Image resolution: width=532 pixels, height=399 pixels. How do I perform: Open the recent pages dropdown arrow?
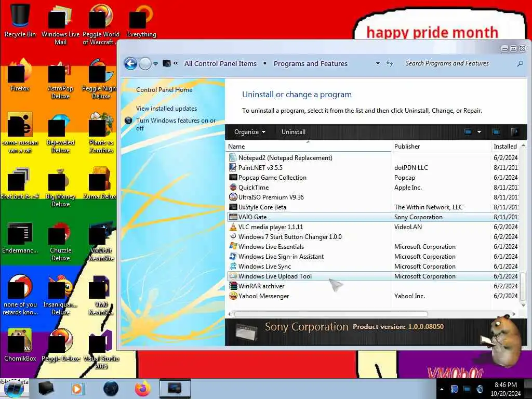[x=155, y=63]
